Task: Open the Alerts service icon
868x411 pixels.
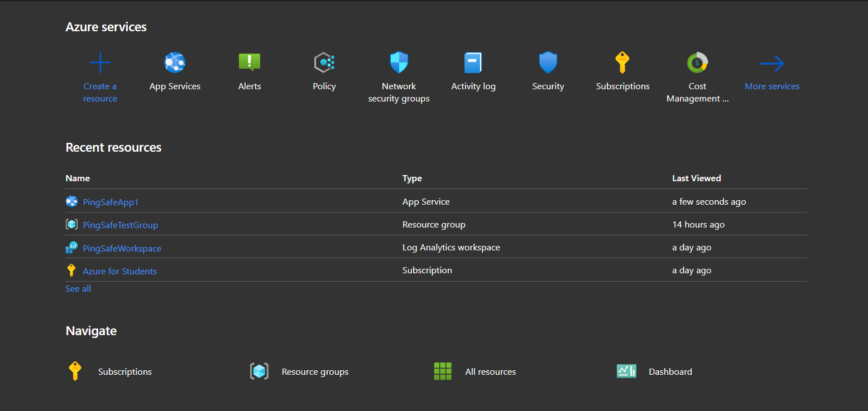Action: (x=250, y=62)
